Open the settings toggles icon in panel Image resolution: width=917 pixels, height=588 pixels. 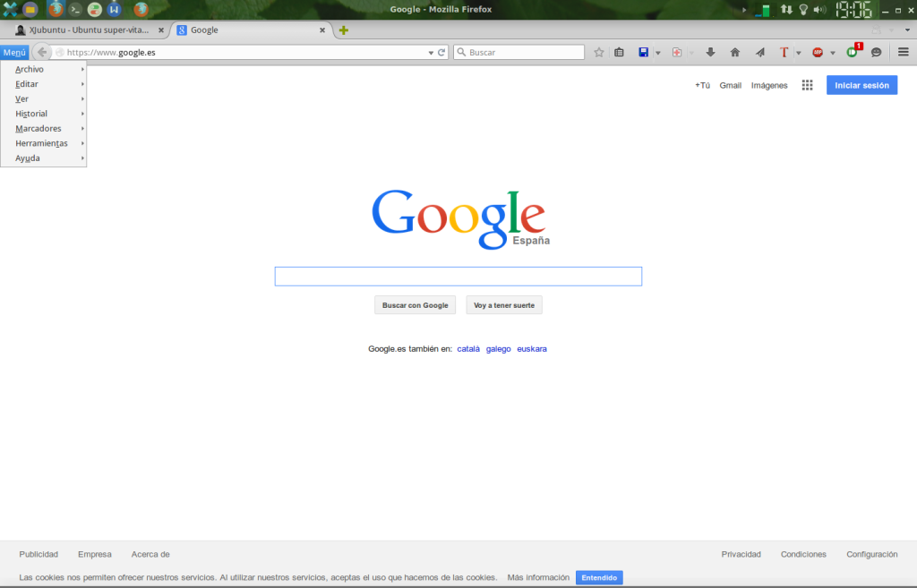tap(95, 9)
